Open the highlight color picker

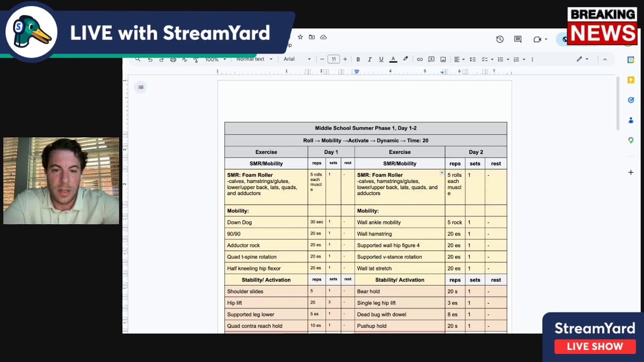(406, 59)
